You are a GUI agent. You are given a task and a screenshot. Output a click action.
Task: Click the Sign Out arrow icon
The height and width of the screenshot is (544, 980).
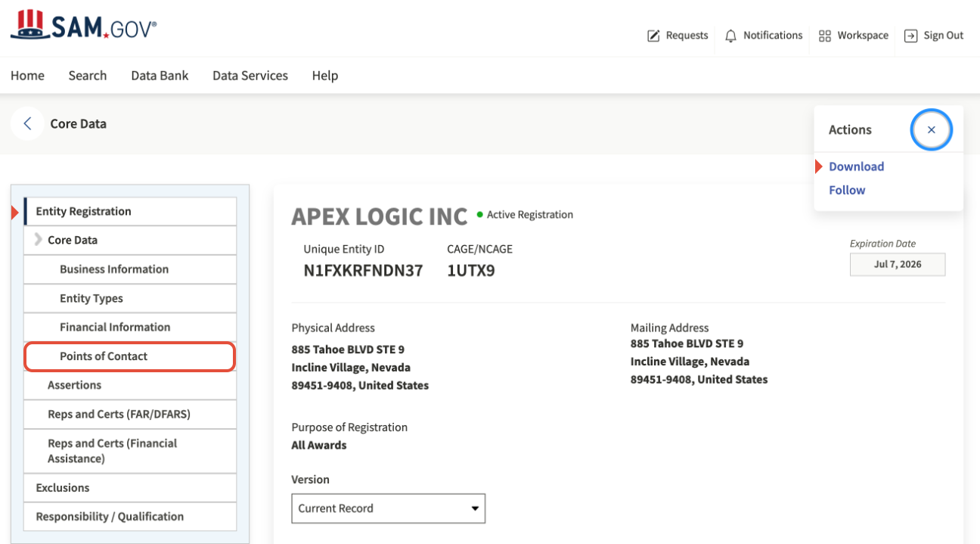point(911,36)
